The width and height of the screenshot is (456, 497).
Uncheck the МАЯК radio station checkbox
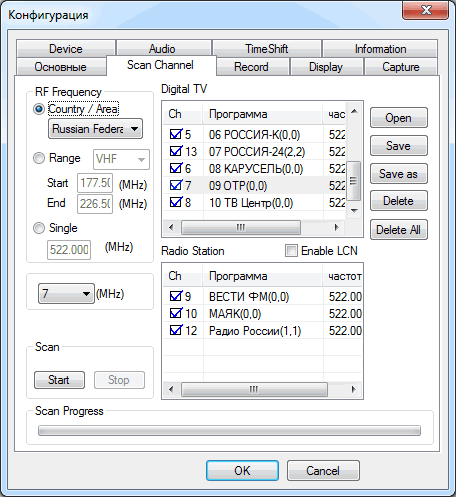(x=175, y=313)
